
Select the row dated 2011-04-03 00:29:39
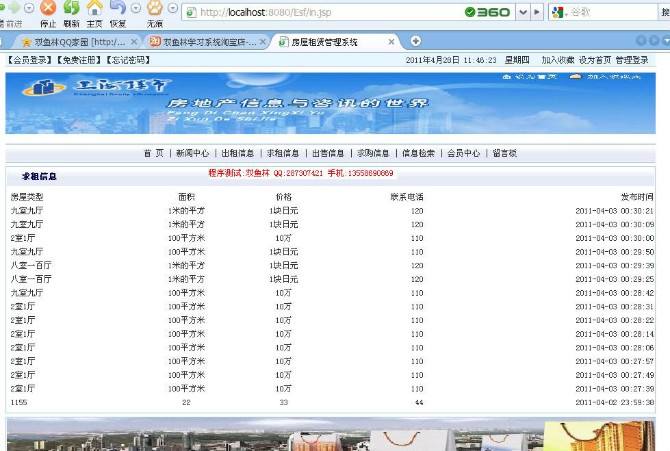pyautogui.click(x=330, y=265)
